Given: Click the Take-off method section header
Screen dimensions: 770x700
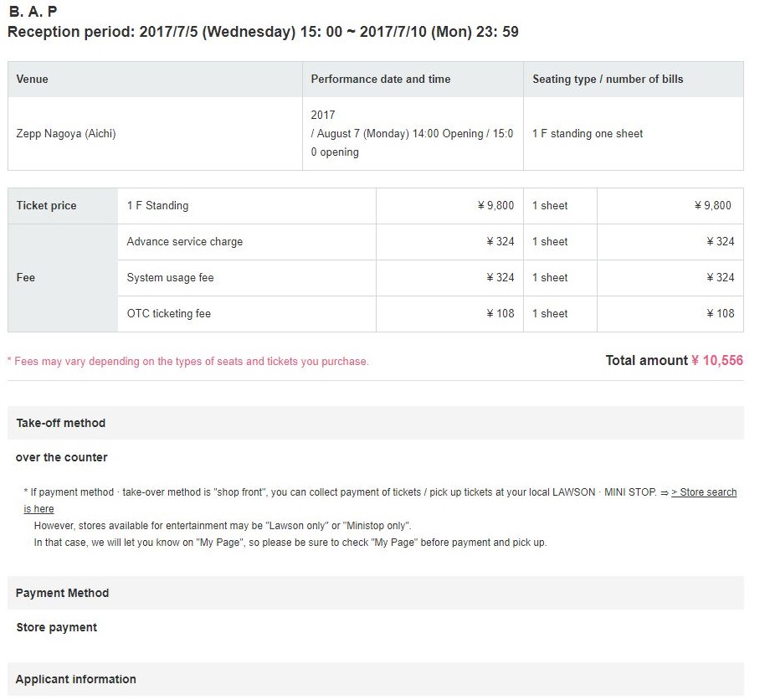Looking at the screenshot, I should click(x=61, y=424).
